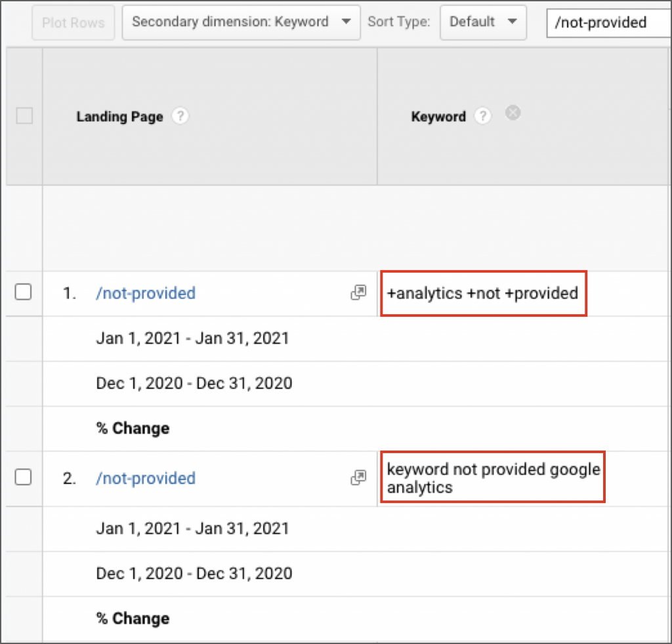Viewport: 672px width, 644px height.
Task: Select the +analytics +not +provided keyword cell
Action: click(x=482, y=293)
